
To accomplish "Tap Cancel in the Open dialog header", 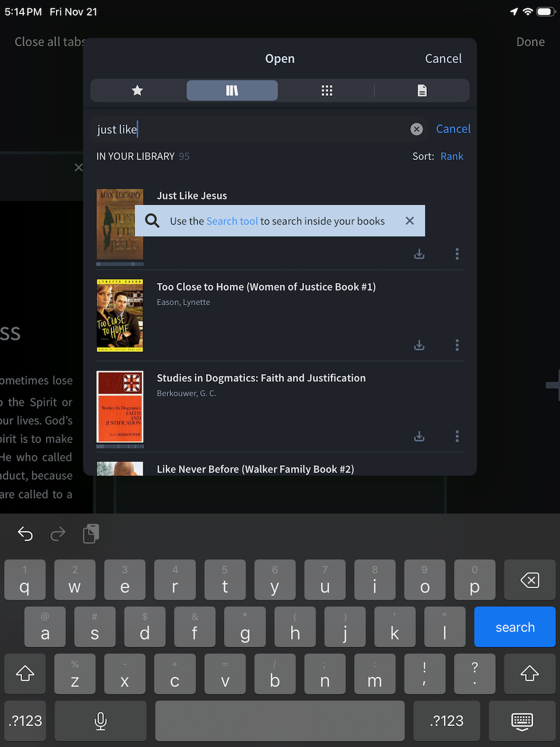I will pos(443,58).
